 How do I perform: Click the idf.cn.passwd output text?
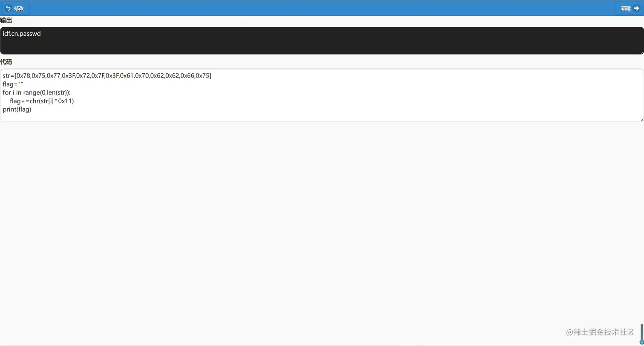point(22,34)
